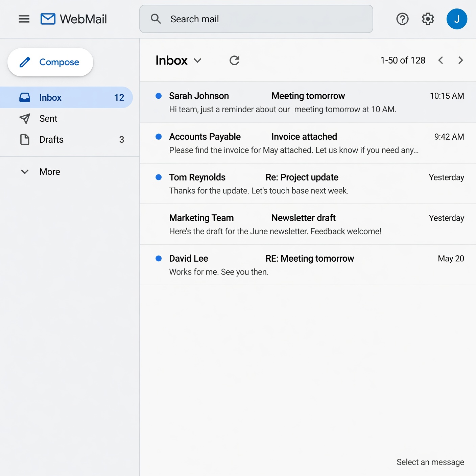Image resolution: width=476 pixels, height=476 pixels.
Task: Click preview 'Works for me. See you then.'
Action: pyautogui.click(x=219, y=272)
